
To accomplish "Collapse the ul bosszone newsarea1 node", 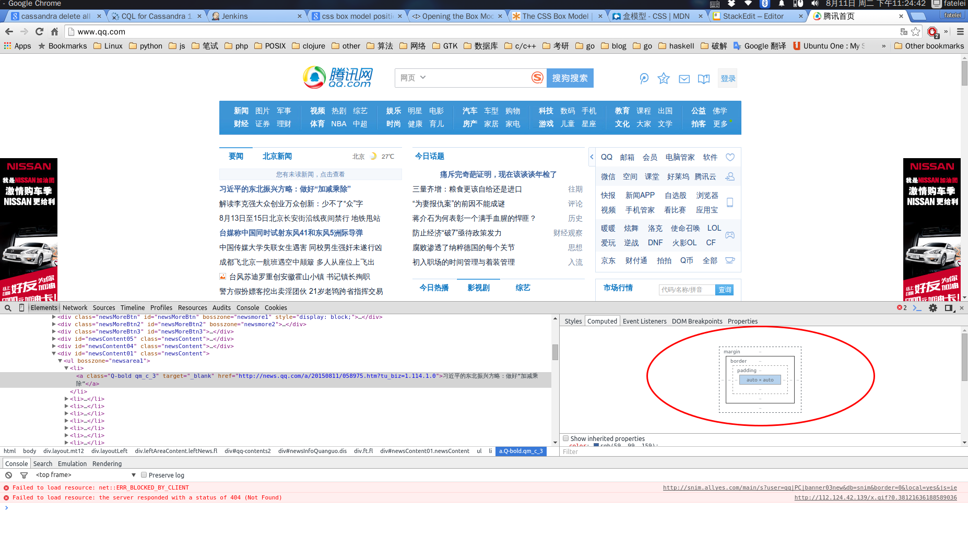I will point(60,361).
